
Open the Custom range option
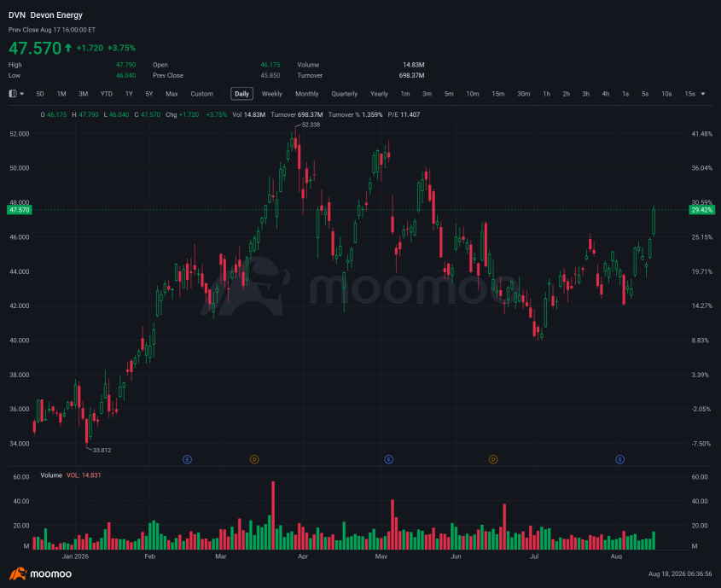point(202,94)
